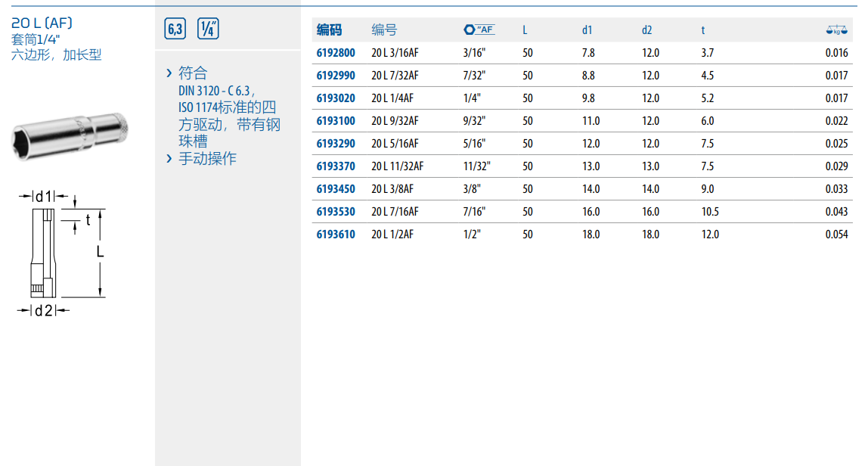868x466 pixels.
Task: Open product code 6192800
Action: point(335,53)
